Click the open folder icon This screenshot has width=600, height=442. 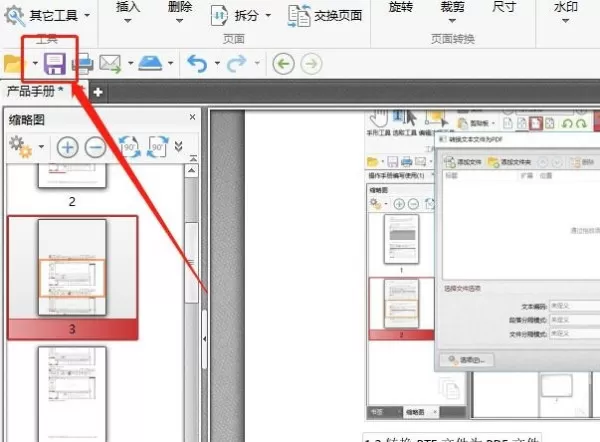pos(12,63)
